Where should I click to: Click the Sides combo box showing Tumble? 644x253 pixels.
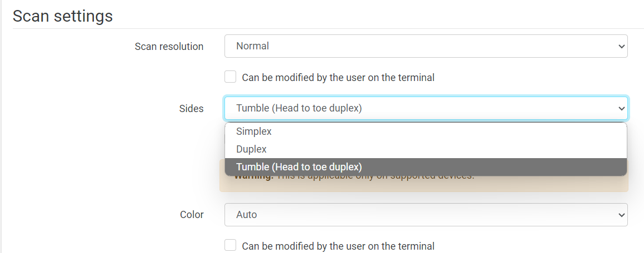click(x=426, y=108)
